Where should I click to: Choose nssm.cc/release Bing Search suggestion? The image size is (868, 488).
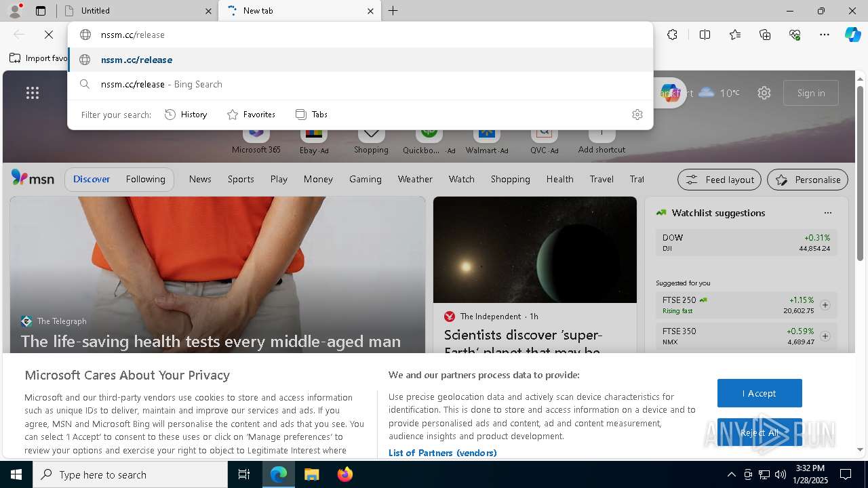pyautogui.click(x=360, y=84)
